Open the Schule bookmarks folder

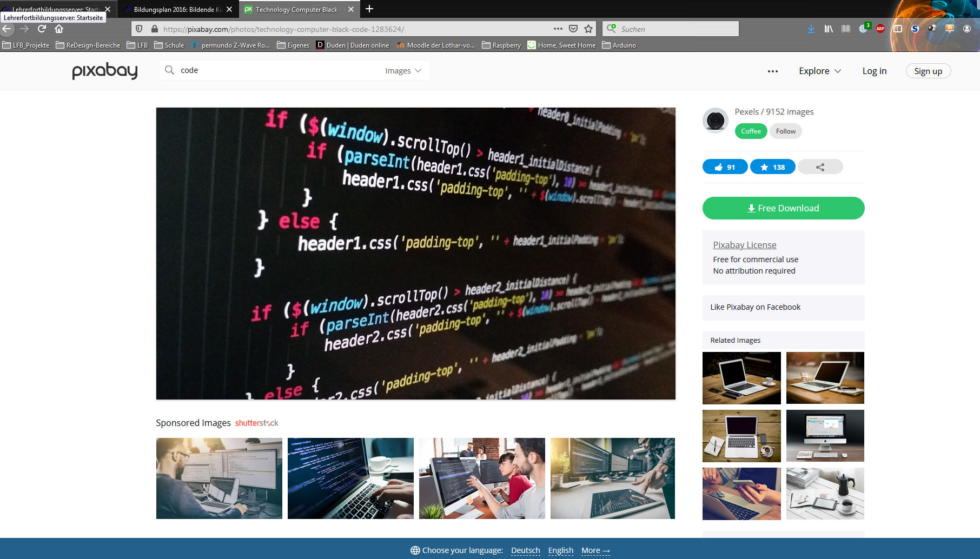pyautogui.click(x=169, y=45)
